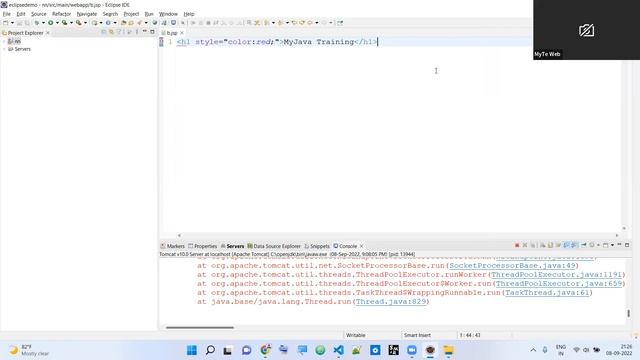Click the Windows Start button

click(x=191, y=350)
